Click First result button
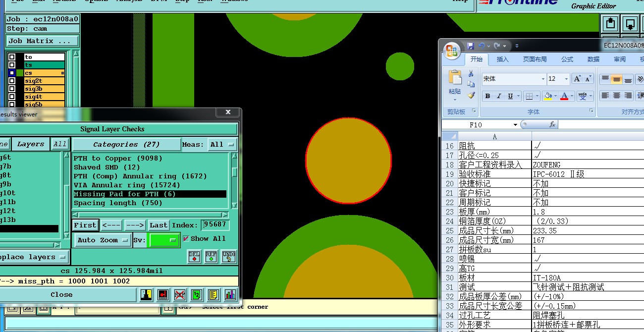 (x=85, y=225)
